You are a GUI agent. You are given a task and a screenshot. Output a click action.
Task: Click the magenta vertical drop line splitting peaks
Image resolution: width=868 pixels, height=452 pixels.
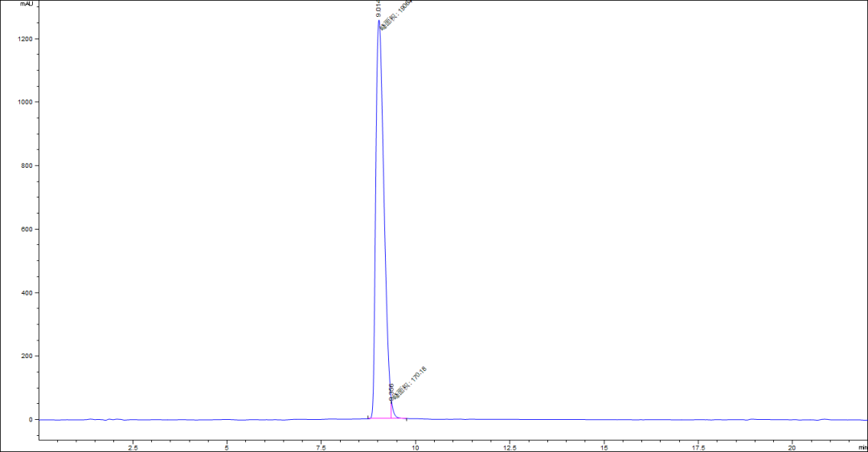391,410
